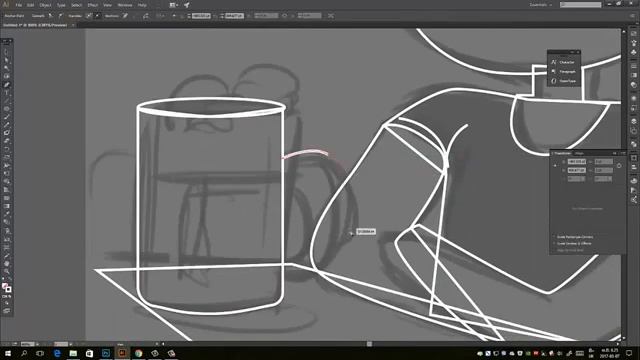
Task: Close the Untitled-1 document tab
Action: (x=73, y=25)
